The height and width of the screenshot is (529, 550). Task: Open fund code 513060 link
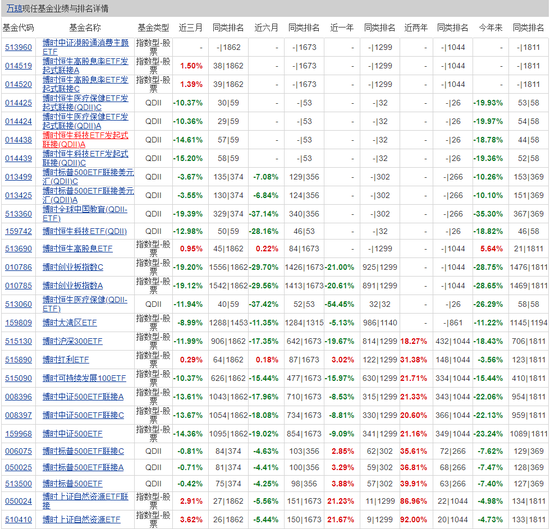click(x=19, y=304)
